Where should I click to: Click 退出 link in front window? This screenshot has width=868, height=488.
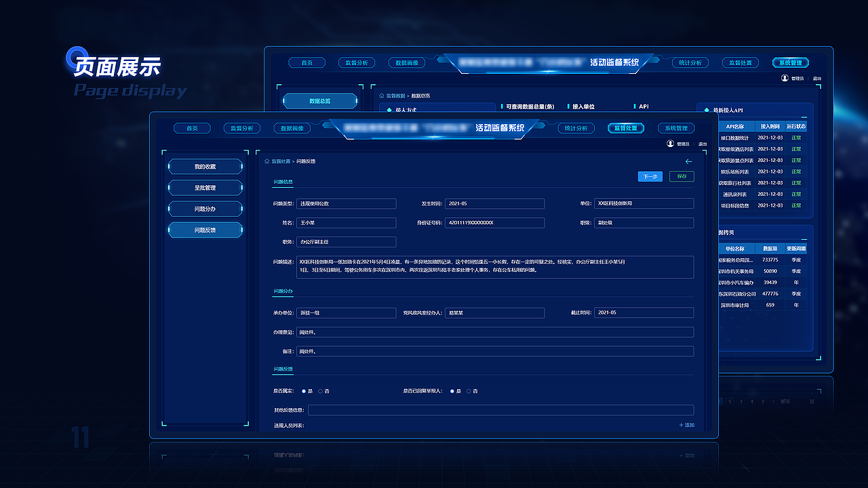(703, 144)
